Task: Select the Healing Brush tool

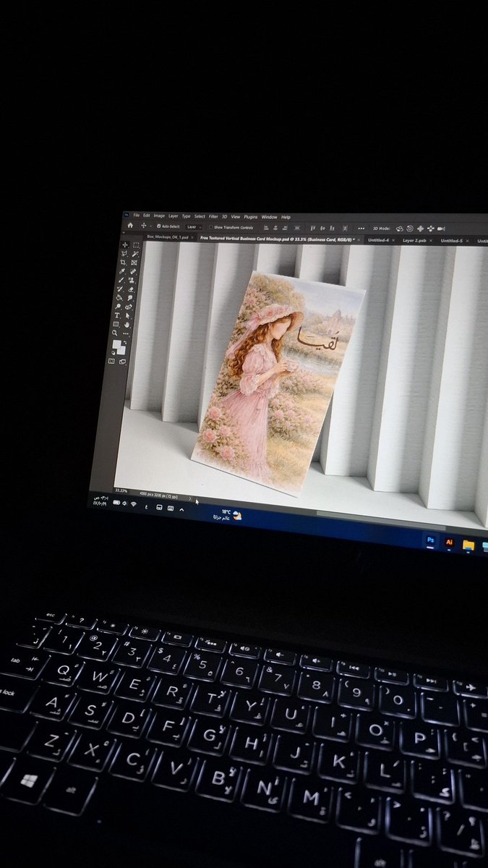Action: point(133,271)
